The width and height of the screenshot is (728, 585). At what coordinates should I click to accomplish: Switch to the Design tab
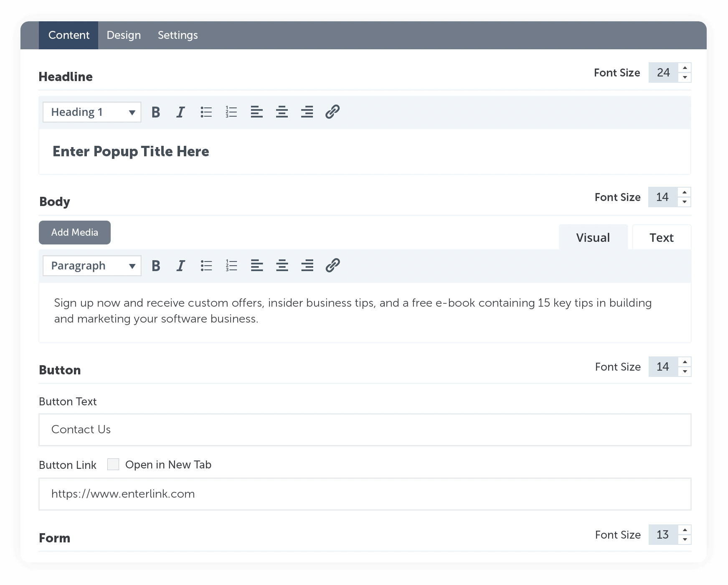click(124, 35)
